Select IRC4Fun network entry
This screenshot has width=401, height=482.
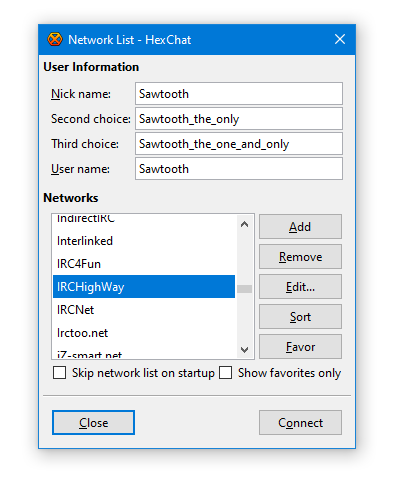pos(144,264)
